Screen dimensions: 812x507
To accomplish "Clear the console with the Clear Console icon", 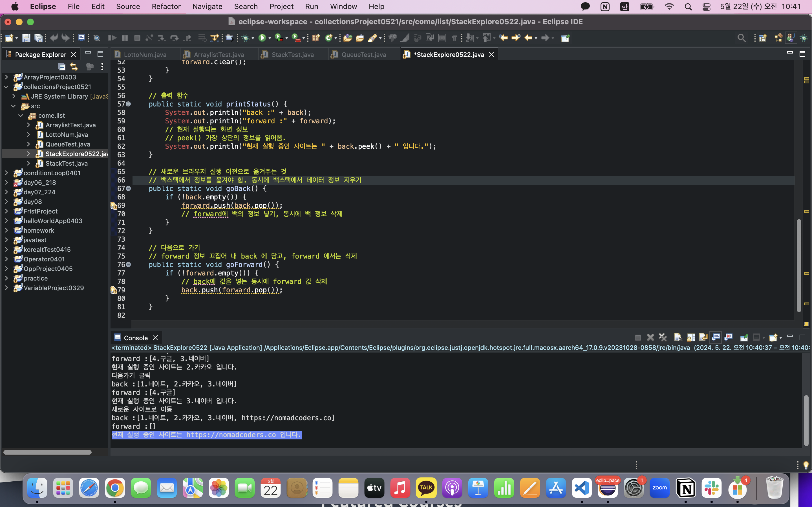I will click(x=678, y=337).
